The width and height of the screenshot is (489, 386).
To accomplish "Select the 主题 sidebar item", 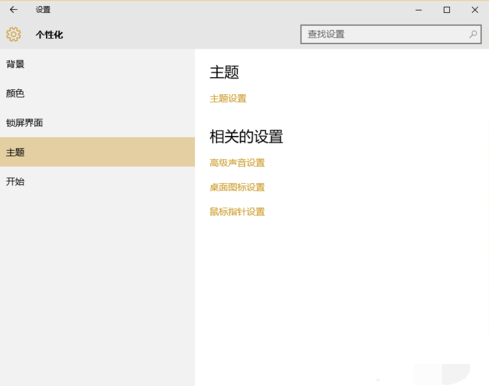I will [97, 152].
